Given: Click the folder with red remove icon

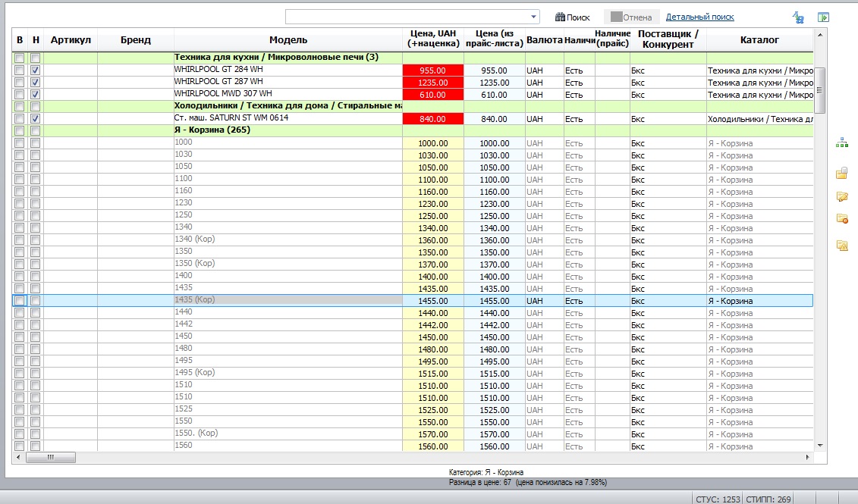Looking at the screenshot, I should pyautogui.click(x=842, y=219).
